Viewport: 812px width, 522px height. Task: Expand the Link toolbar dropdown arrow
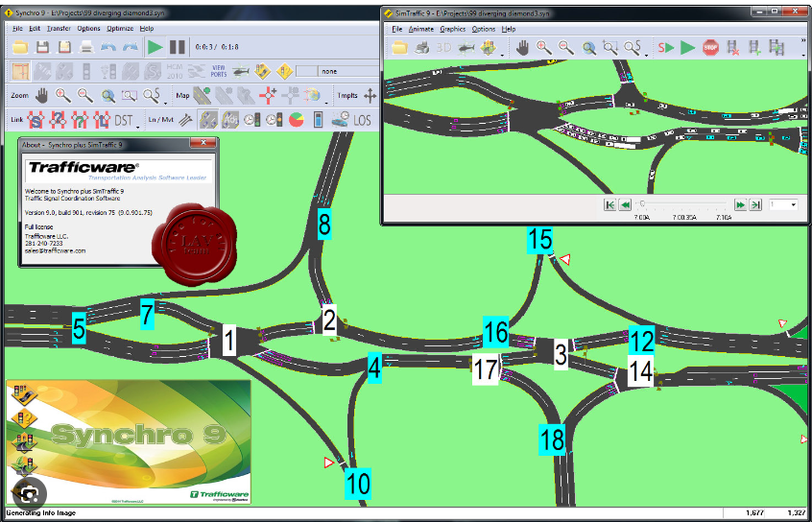(x=138, y=127)
